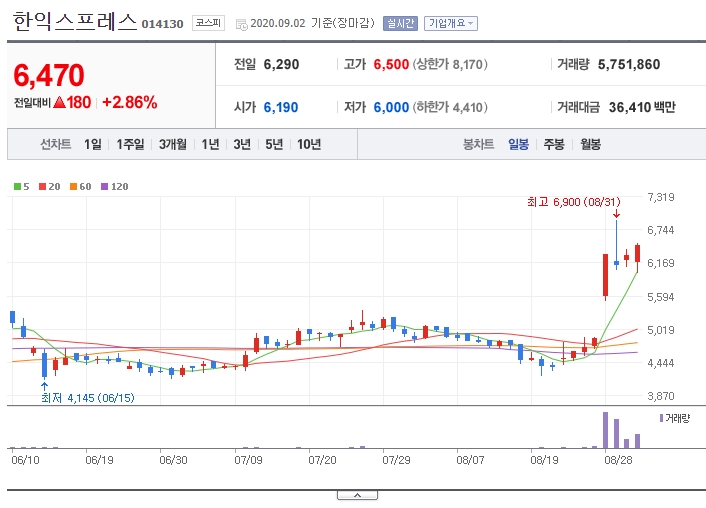The width and height of the screenshot is (706, 508).
Task: Select the 1주일 line chart tab
Action: (130, 144)
